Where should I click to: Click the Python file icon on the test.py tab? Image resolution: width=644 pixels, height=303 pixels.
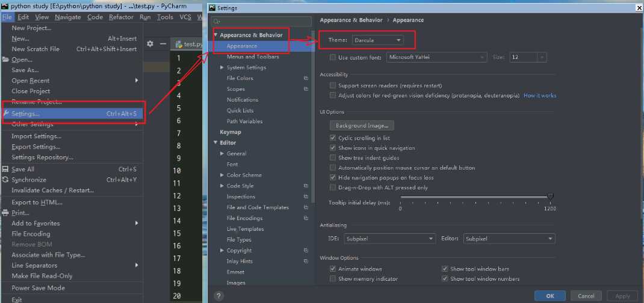[179, 44]
